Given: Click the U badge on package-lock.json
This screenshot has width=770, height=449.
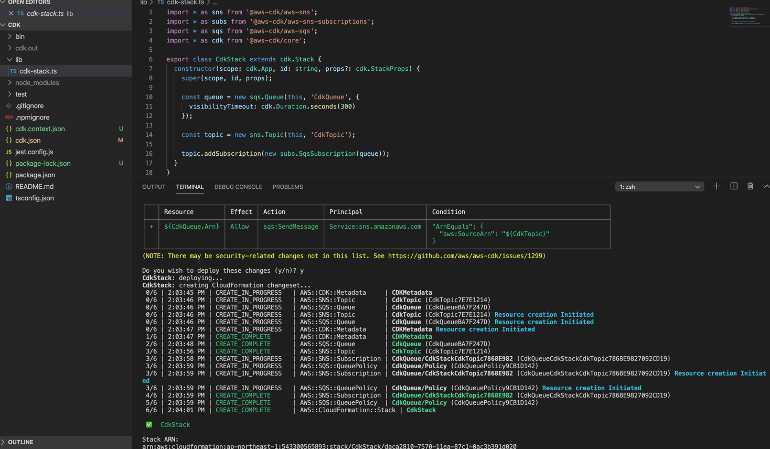Looking at the screenshot, I should click(121, 164).
